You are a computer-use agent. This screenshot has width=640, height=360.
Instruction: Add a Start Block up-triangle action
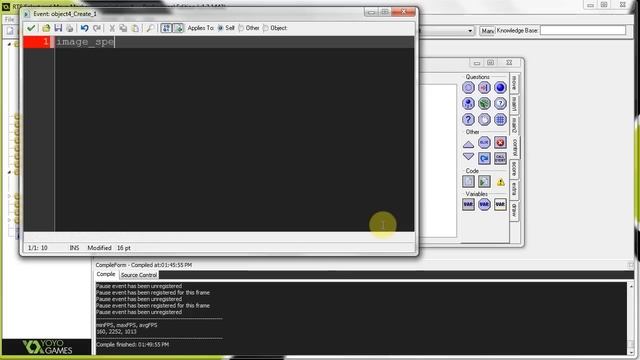pyautogui.click(x=468, y=144)
